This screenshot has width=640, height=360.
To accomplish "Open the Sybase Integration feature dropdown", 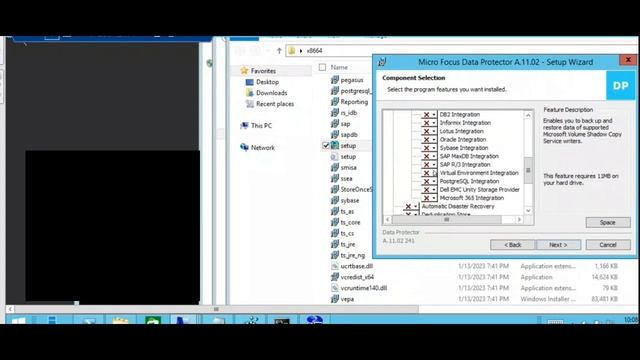I will click(x=433, y=148).
